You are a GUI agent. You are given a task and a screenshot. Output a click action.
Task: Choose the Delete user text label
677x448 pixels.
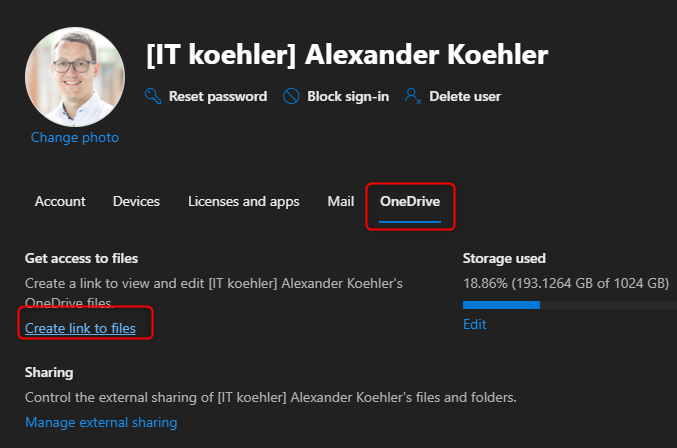pyautogui.click(x=465, y=97)
